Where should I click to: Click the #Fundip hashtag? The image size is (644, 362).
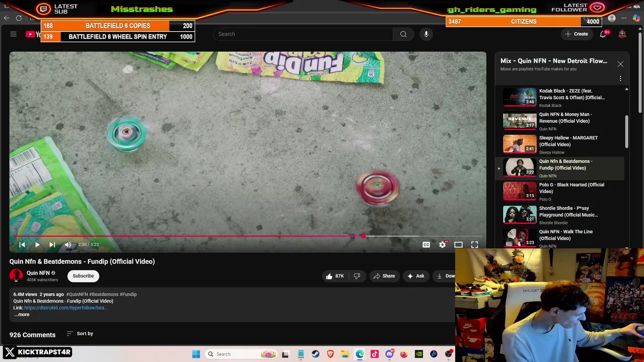pos(128,295)
